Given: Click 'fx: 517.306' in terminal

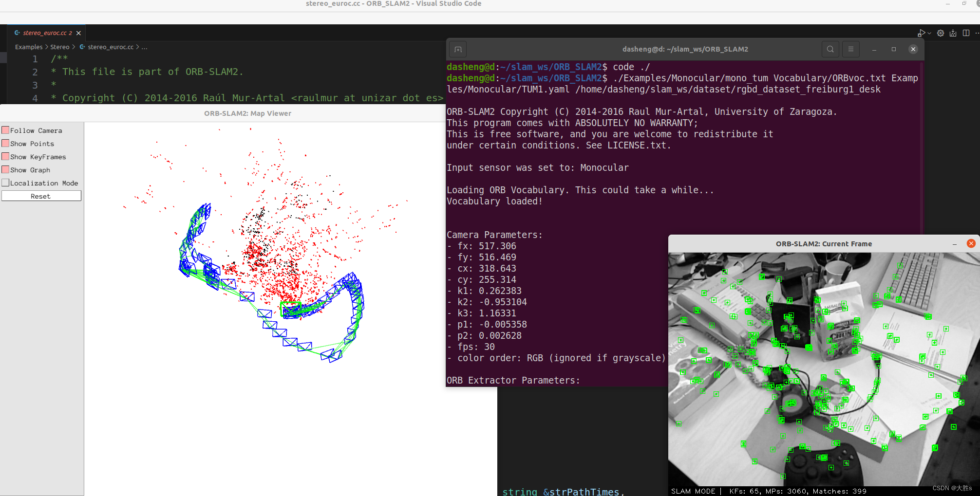Looking at the screenshot, I should coord(487,246).
